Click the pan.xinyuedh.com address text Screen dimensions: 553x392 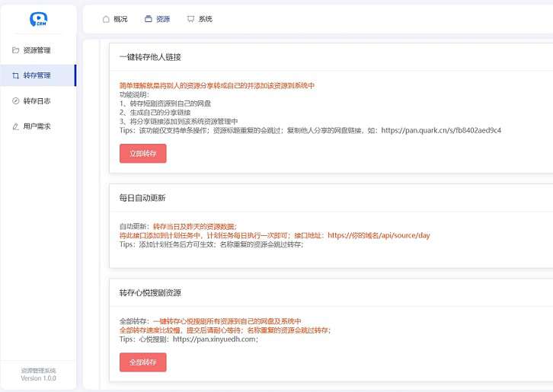(x=216, y=339)
